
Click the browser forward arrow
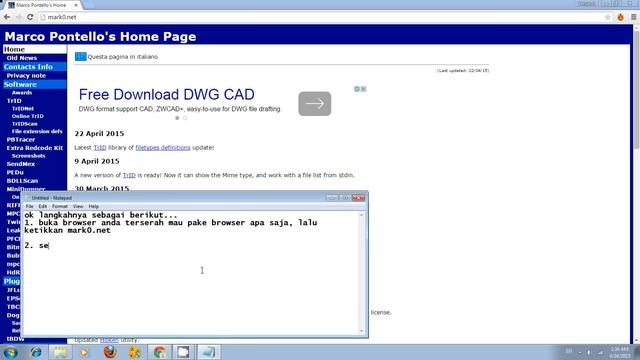18,17
